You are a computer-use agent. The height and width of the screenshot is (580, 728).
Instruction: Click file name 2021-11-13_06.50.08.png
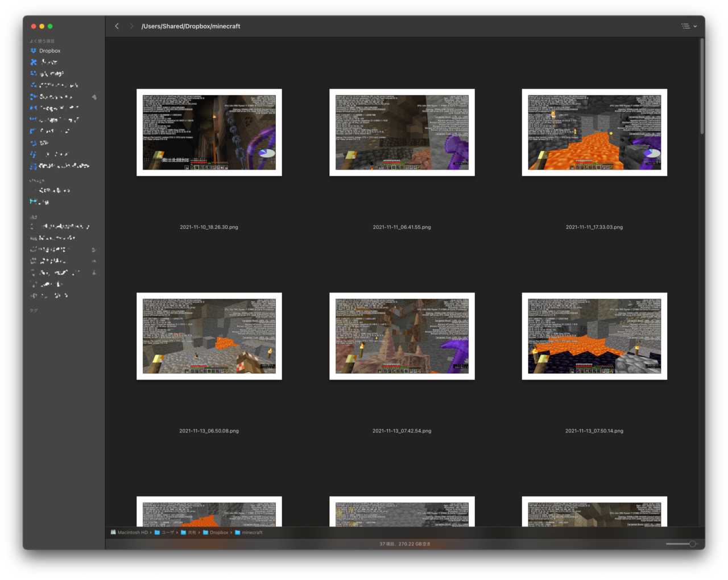(x=209, y=431)
